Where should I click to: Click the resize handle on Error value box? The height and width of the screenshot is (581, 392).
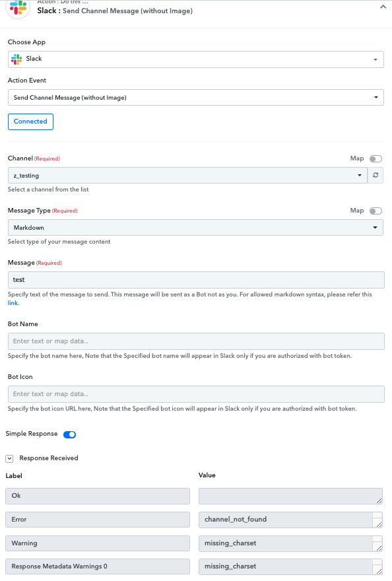(x=378, y=524)
